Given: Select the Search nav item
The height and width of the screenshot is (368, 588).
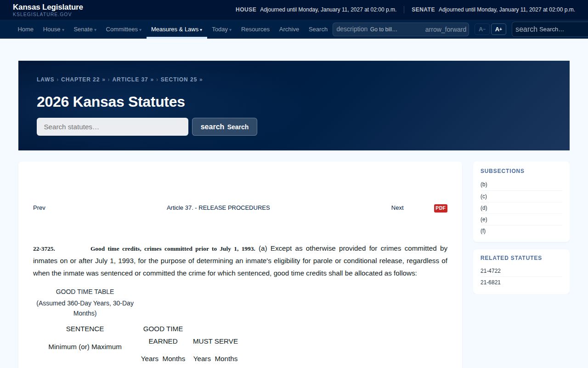Looking at the screenshot, I should tap(318, 29).
